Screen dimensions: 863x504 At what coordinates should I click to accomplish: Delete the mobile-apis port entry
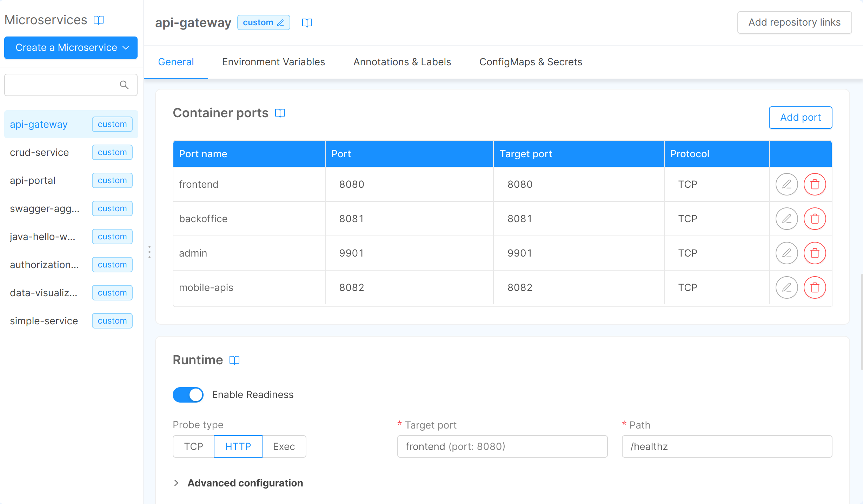[x=815, y=287]
